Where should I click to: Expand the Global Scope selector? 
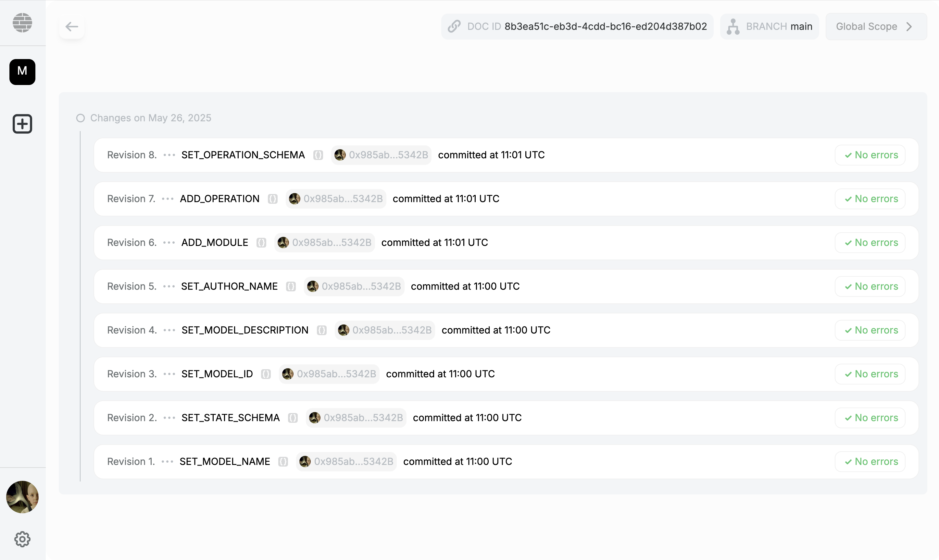click(876, 26)
